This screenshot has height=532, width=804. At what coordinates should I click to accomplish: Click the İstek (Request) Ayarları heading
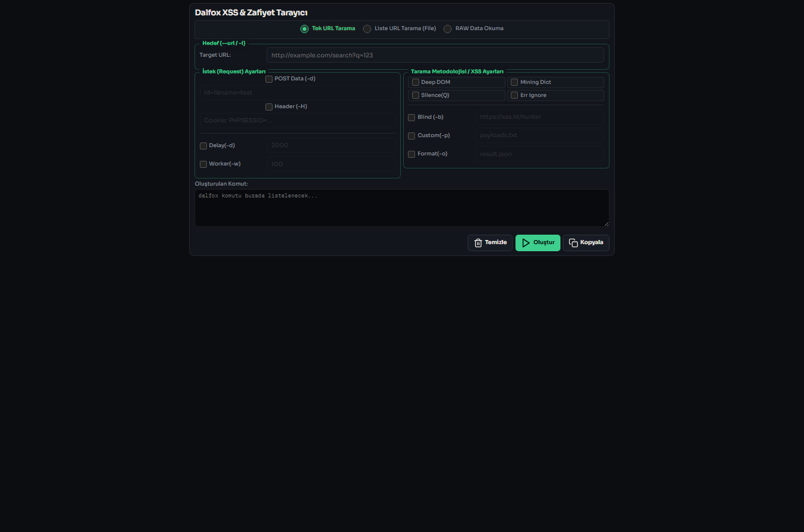tap(234, 72)
